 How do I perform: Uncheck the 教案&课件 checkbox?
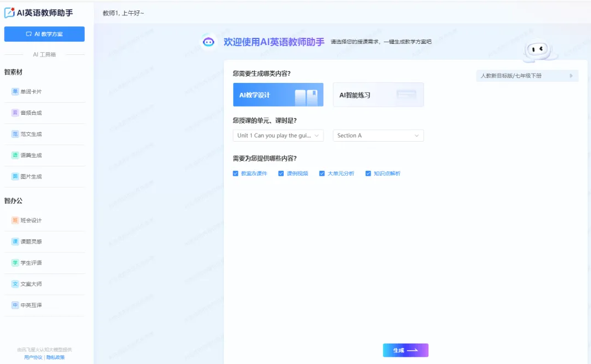pyautogui.click(x=236, y=173)
